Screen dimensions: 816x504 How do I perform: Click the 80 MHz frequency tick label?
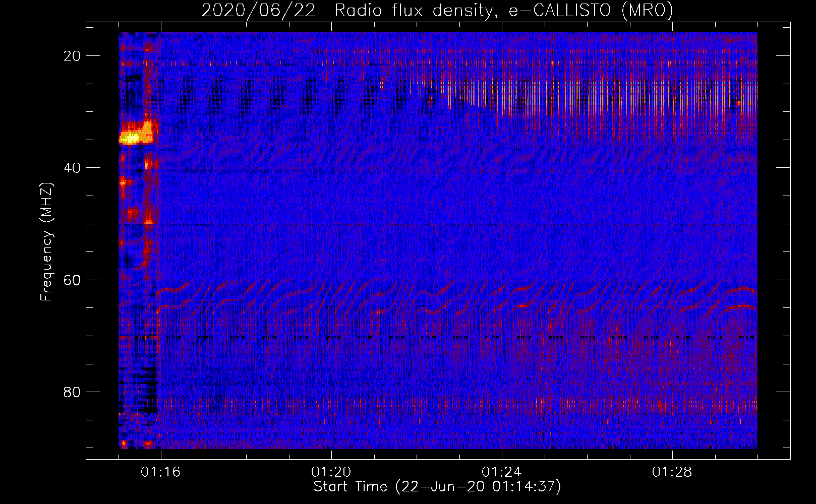72,392
